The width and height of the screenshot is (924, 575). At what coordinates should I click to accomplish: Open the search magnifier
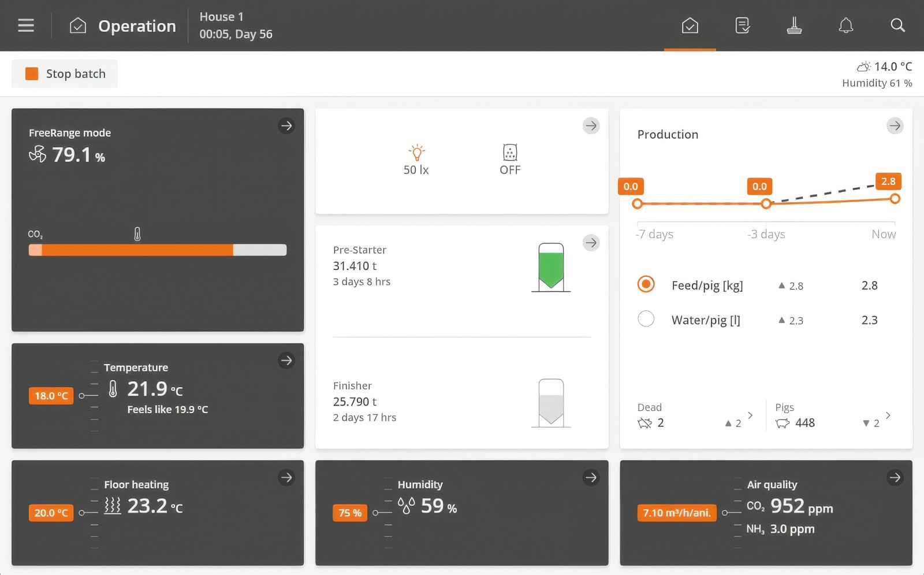(897, 25)
